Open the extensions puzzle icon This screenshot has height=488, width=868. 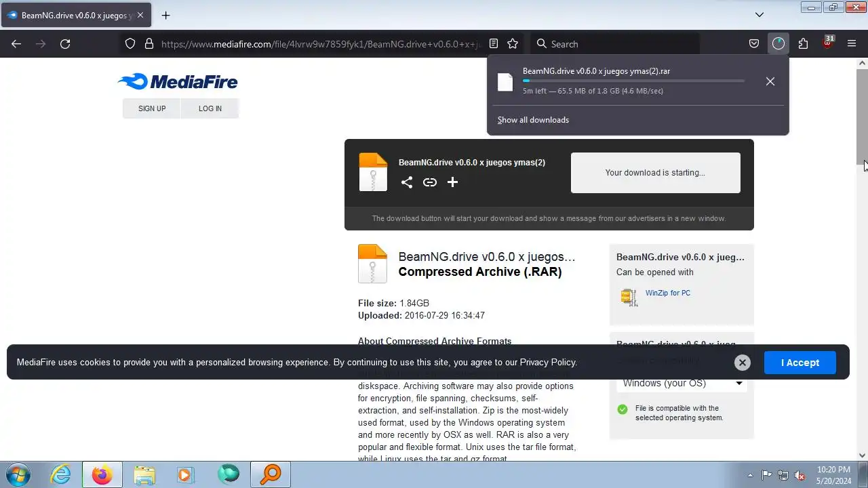coord(803,43)
